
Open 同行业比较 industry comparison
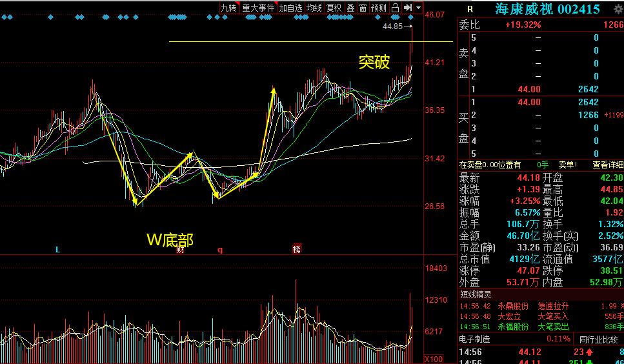pyautogui.click(x=599, y=339)
